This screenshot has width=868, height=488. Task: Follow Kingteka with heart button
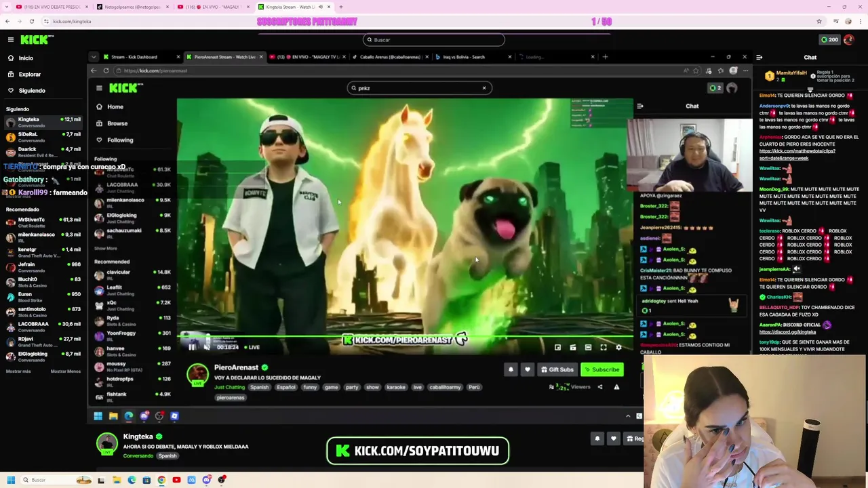614,439
